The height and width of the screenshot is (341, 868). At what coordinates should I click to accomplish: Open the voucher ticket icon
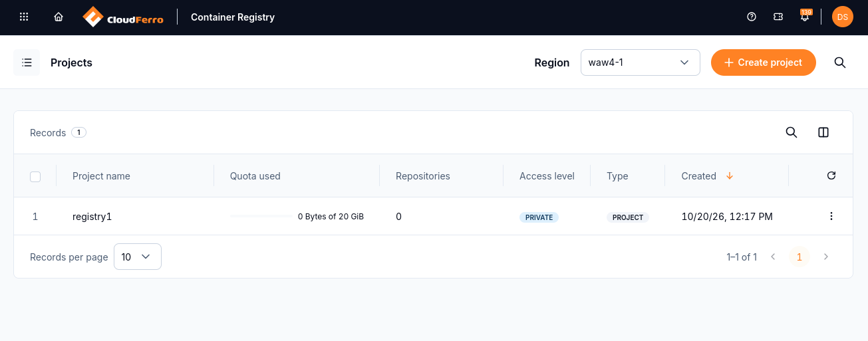(x=778, y=17)
